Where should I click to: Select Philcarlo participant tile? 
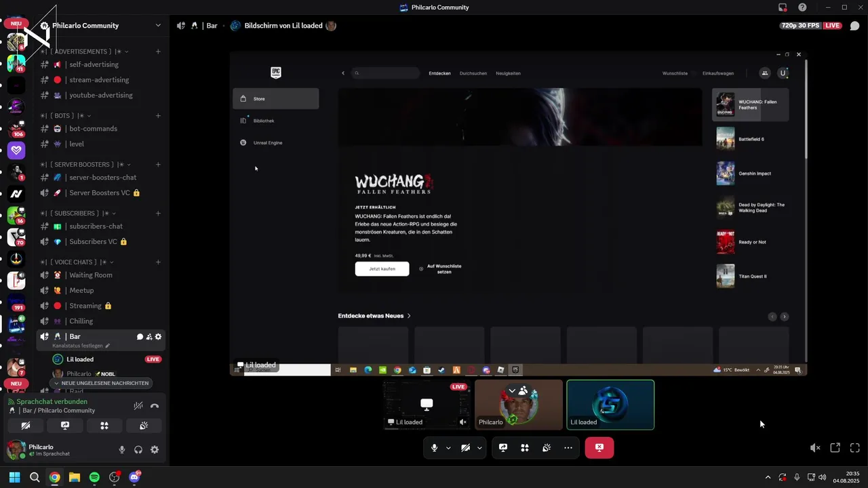519,405
